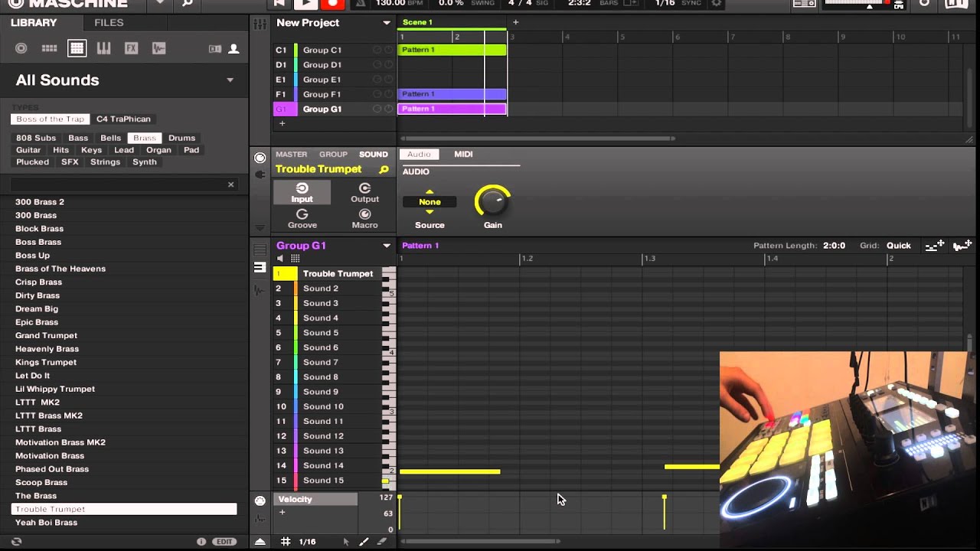The height and width of the screenshot is (551, 980).
Task: Mute Group F1
Action: point(377,94)
